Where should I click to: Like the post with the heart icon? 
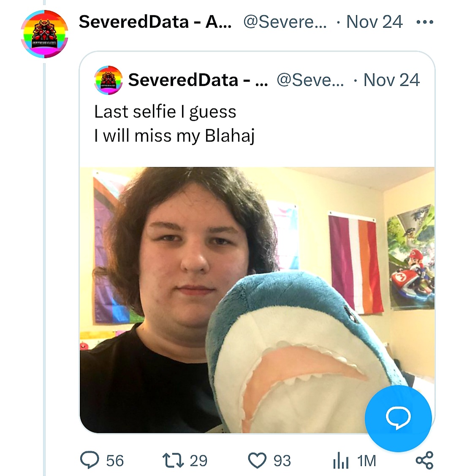pos(257,460)
